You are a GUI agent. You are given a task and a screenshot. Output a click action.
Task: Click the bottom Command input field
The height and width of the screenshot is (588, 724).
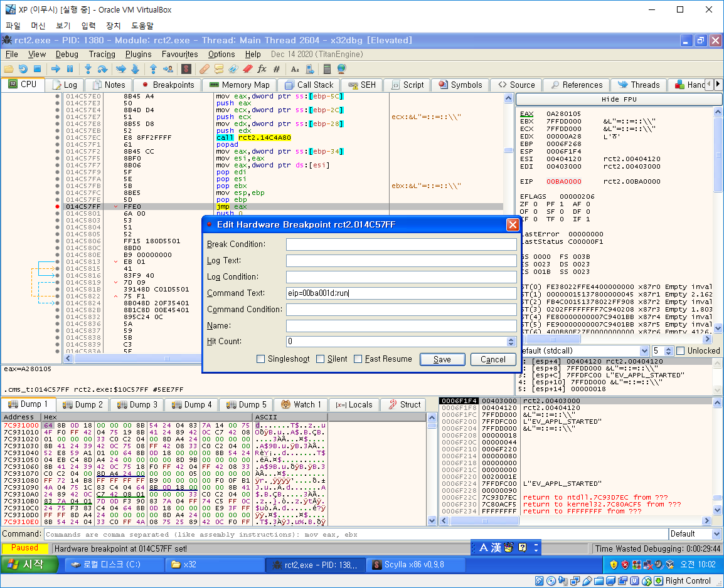[x=356, y=535]
